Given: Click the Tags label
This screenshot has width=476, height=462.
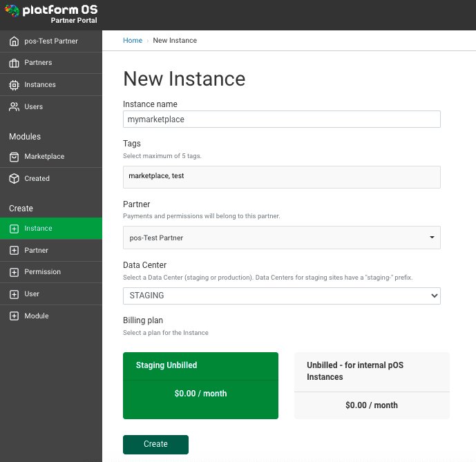Looking at the screenshot, I should 132,144.
